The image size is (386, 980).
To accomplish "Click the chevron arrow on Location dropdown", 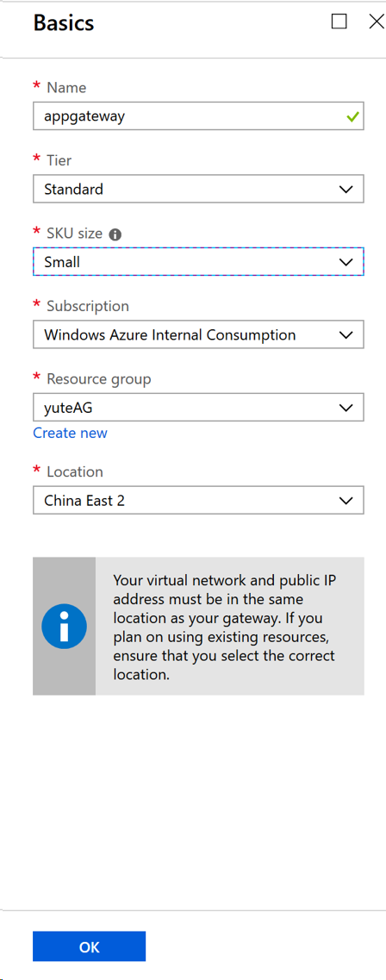I will (x=346, y=501).
